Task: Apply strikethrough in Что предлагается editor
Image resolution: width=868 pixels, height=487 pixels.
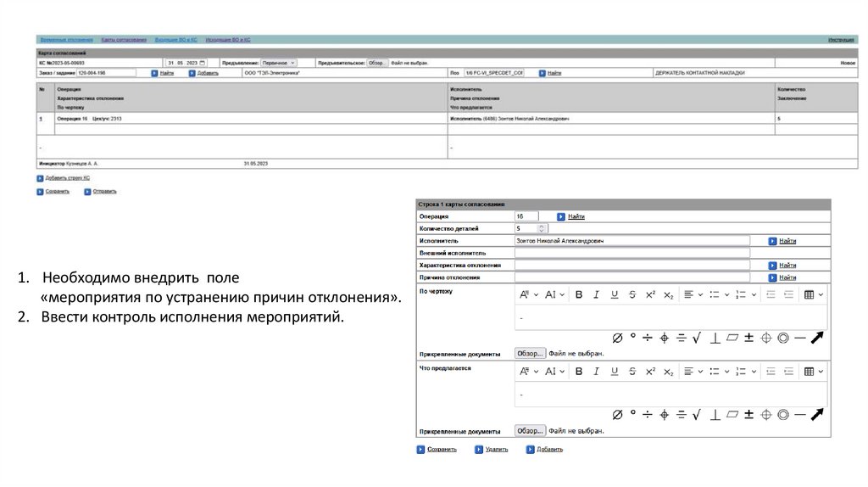Action: tap(632, 372)
